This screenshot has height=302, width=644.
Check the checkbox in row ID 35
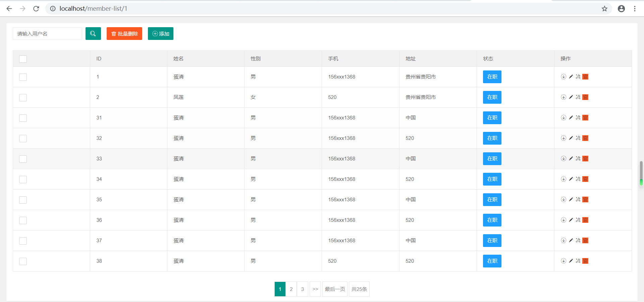(x=23, y=200)
